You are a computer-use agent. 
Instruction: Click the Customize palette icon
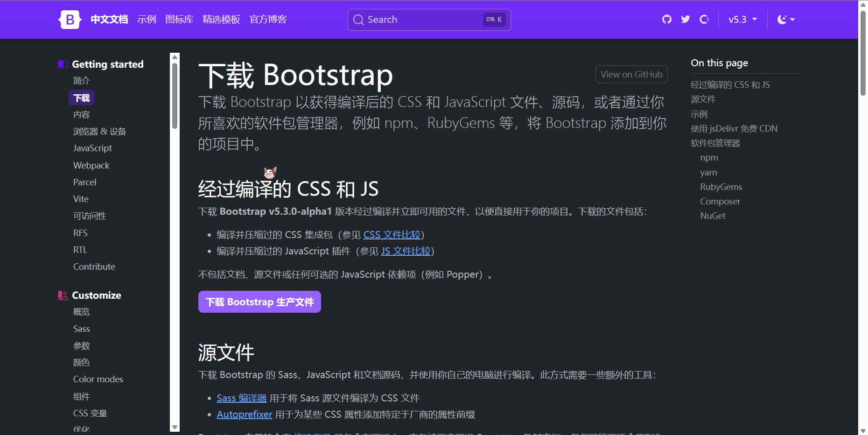[x=63, y=295]
